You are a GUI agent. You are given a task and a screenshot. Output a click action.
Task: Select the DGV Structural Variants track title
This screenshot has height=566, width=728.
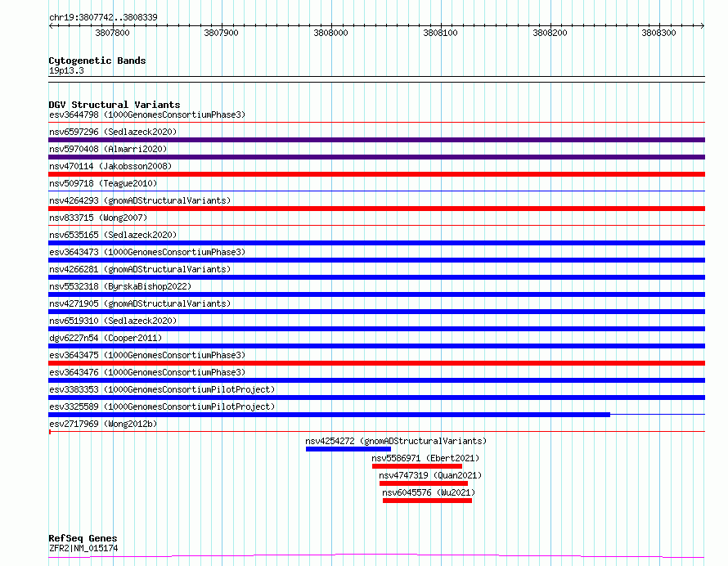pos(114,105)
